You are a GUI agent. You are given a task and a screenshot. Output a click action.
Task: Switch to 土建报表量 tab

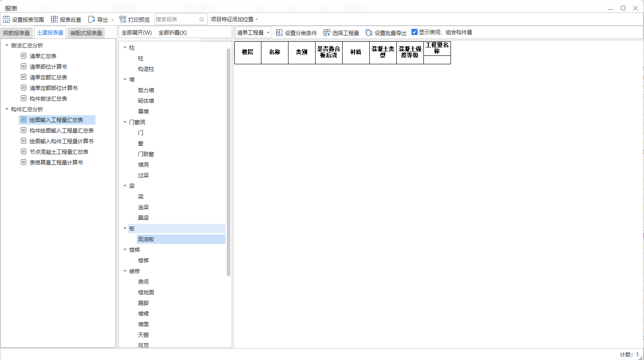[x=50, y=32]
